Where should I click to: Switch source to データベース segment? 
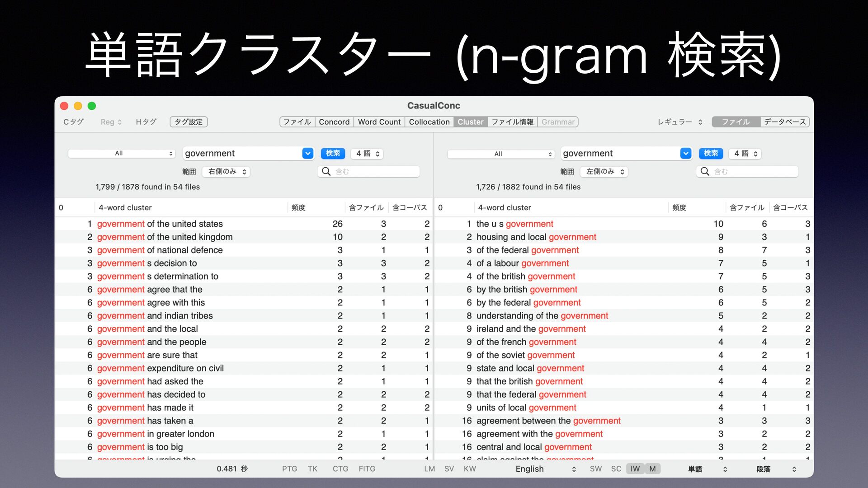click(785, 122)
